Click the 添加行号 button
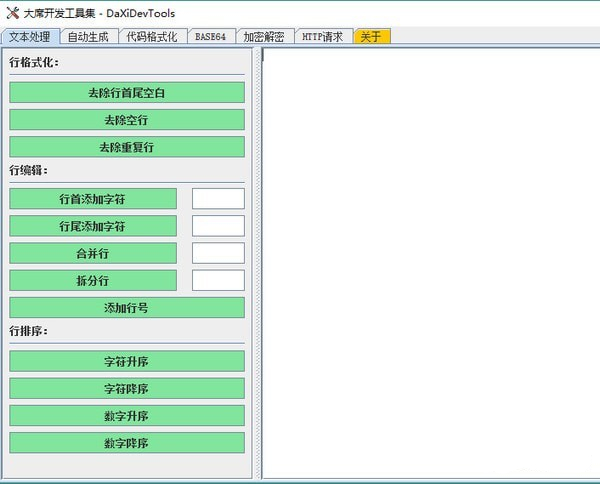Viewport: 600px width, 484px height. pyautogui.click(x=127, y=308)
